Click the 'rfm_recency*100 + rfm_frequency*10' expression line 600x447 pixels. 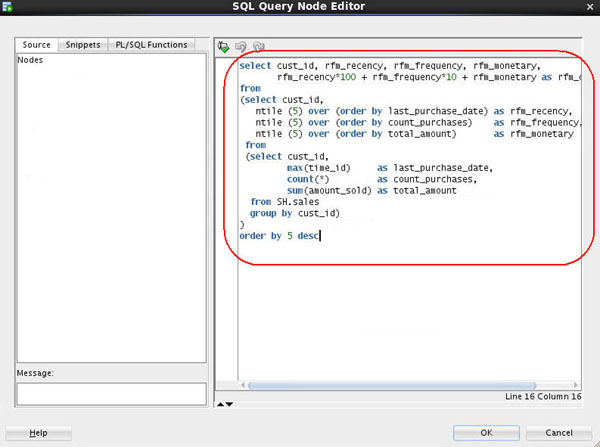[429, 77]
